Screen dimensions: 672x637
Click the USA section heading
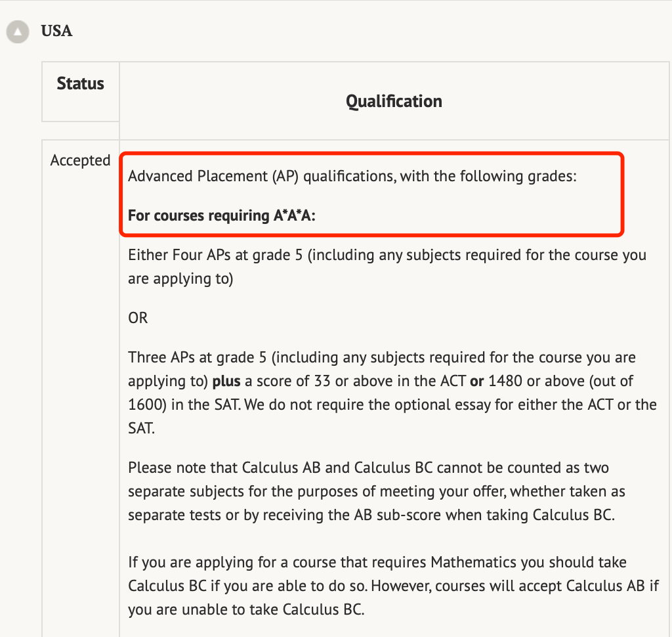click(x=56, y=31)
